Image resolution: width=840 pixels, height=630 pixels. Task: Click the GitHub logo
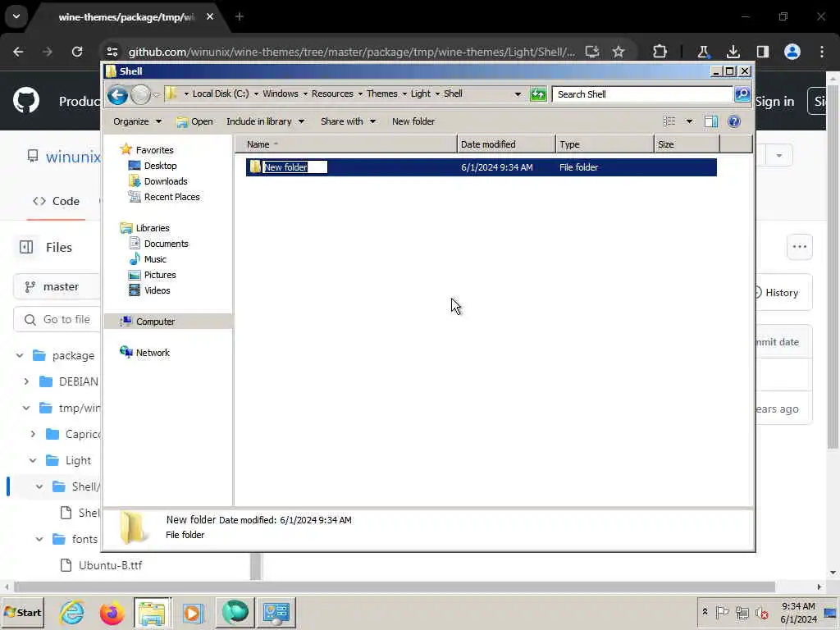[26, 100]
